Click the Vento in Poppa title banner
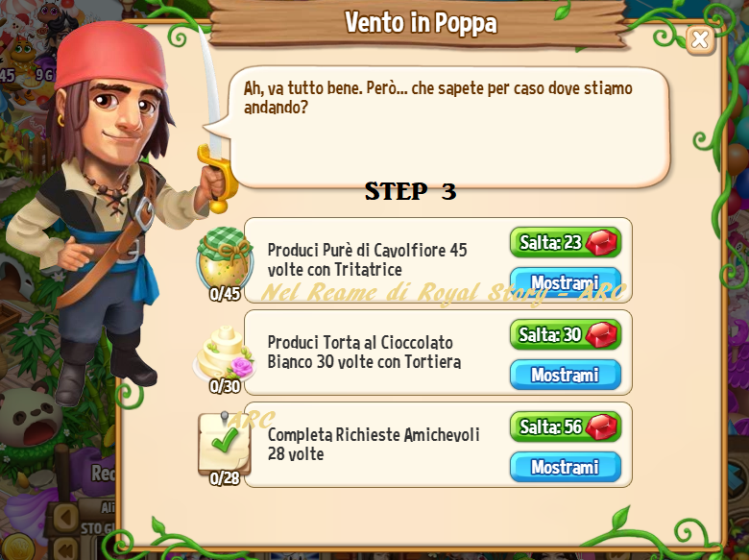 421,22
